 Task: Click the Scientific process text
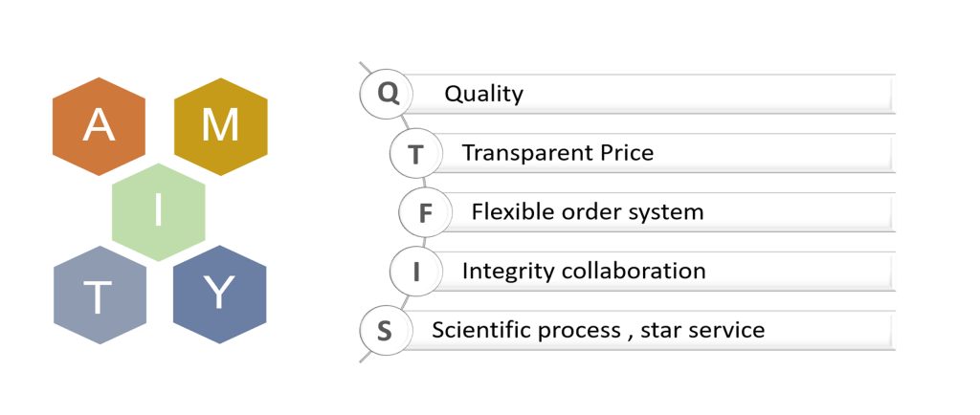(x=526, y=330)
